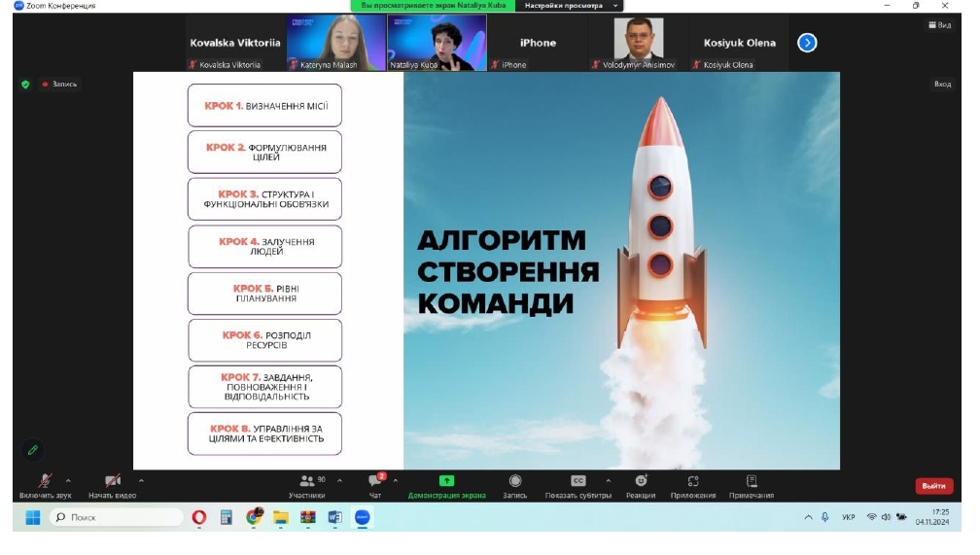
Task: Open the Настройки просмотра dropdown
Action: (x=572, y=6)
